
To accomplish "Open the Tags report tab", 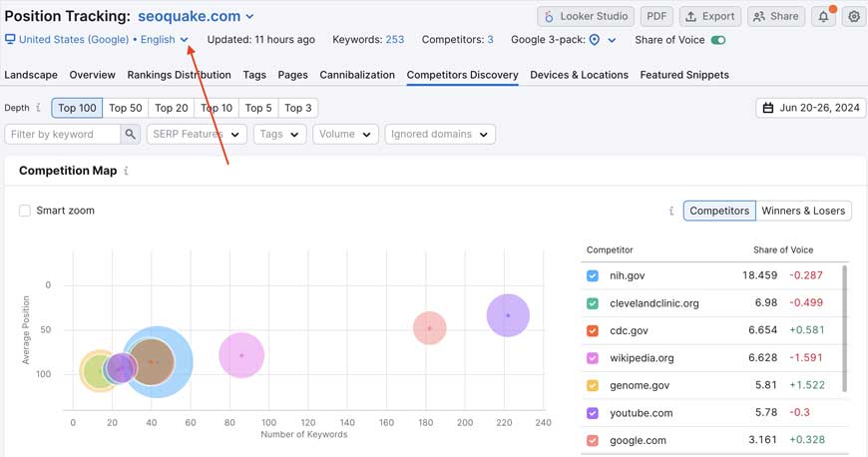I will pos(254,75).
